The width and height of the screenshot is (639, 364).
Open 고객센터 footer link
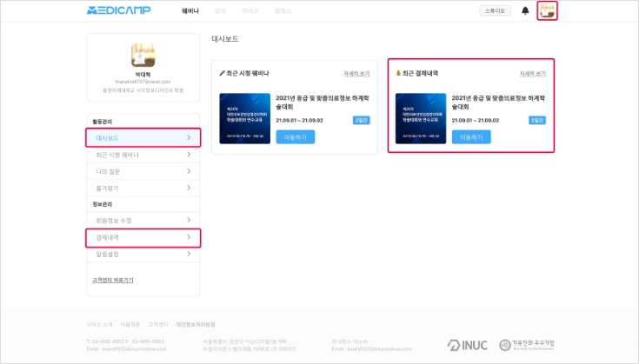tap(157, 325)
